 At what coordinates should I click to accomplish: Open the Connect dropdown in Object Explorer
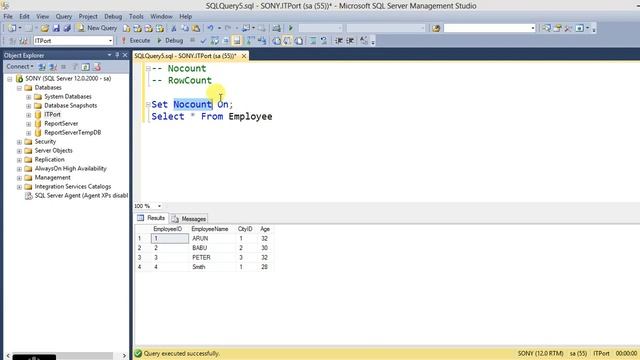(x=20, y=67)
